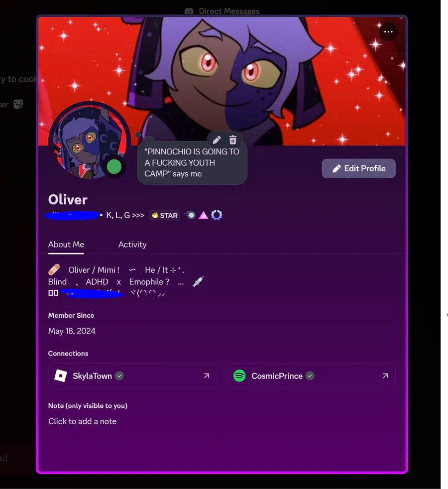This screenshot has height=489, width=448.
Task: Click the Discord logo beside Direct Messages
Action: [x=189, y=11]
